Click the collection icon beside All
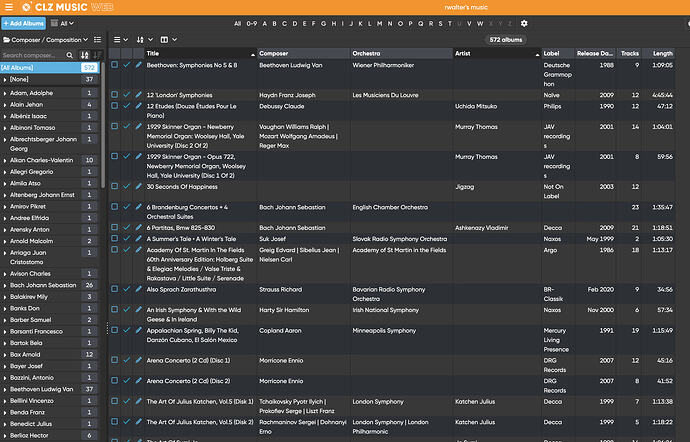Screen dimensions: 690x442 click(54, 23)
